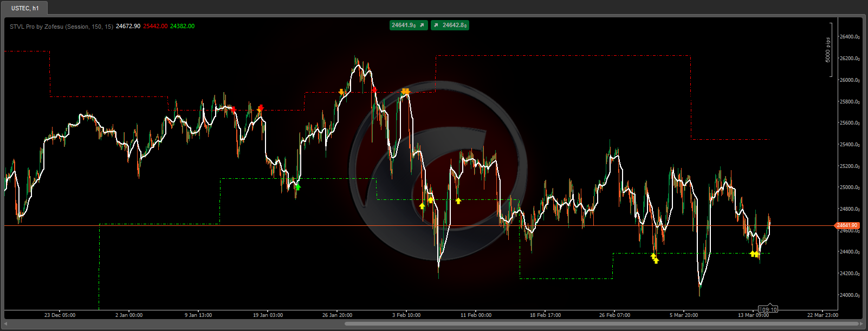Screen dimensions: 868x331
Task: Click the 09:10 candle countdown marker
Action: pyautogui.click(x=768, y=309)
